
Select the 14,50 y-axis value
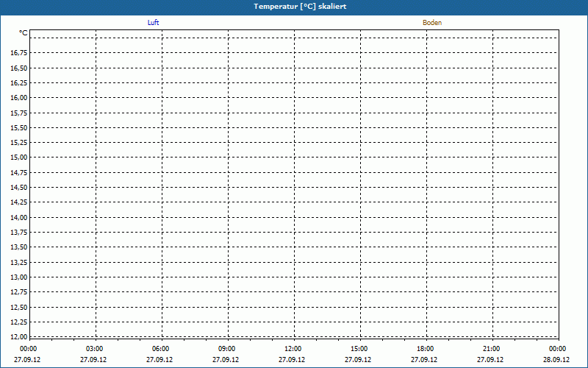19,188
